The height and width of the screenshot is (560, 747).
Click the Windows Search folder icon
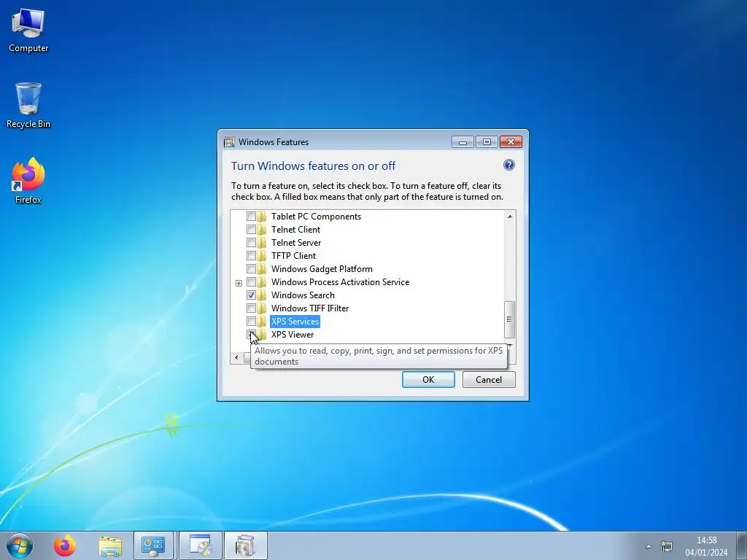tap(262, 295)
